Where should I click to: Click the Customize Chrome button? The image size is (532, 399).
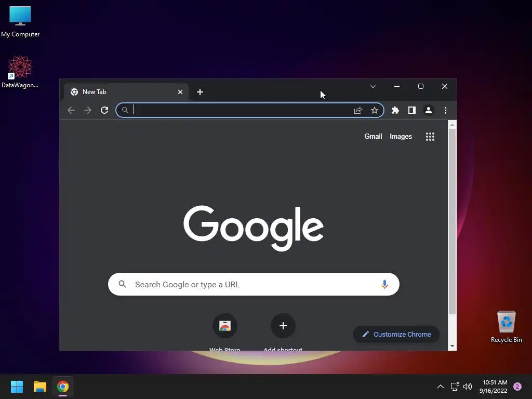coord(396,334)
